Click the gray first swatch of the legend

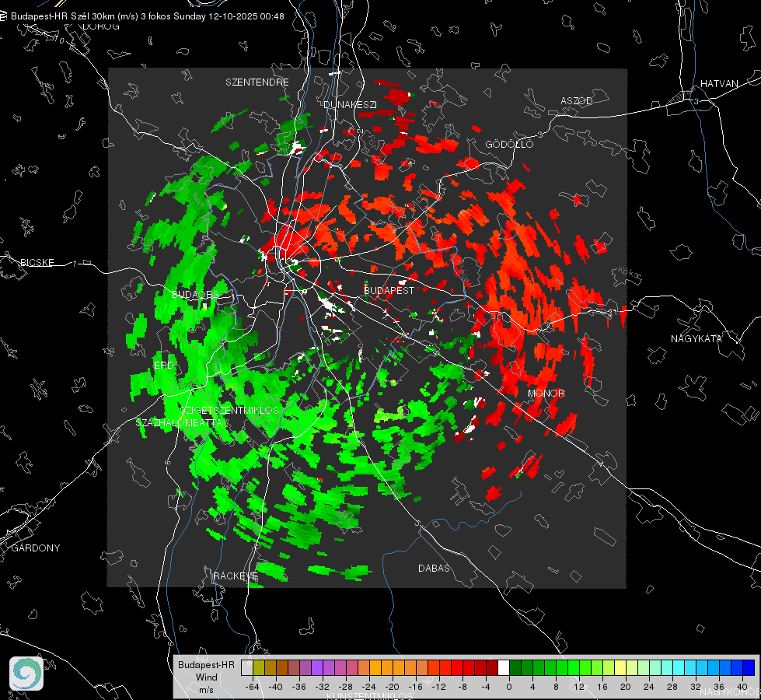click(x=246, y=667)
